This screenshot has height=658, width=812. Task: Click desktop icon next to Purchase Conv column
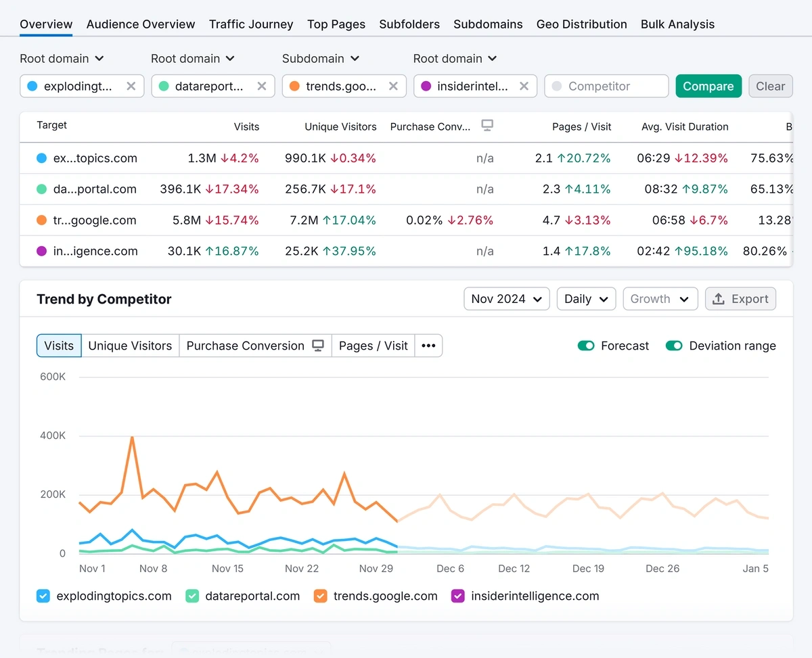point(487,125)
